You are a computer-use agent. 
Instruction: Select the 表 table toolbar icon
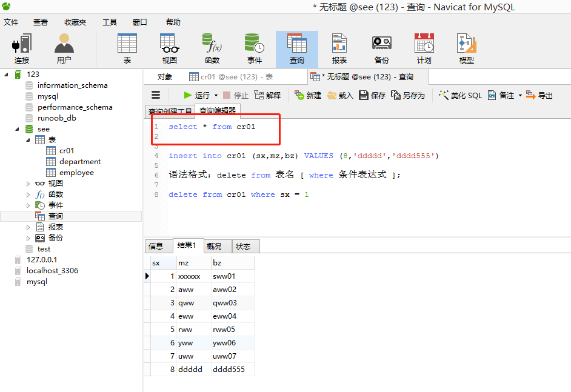click(127, 49)
